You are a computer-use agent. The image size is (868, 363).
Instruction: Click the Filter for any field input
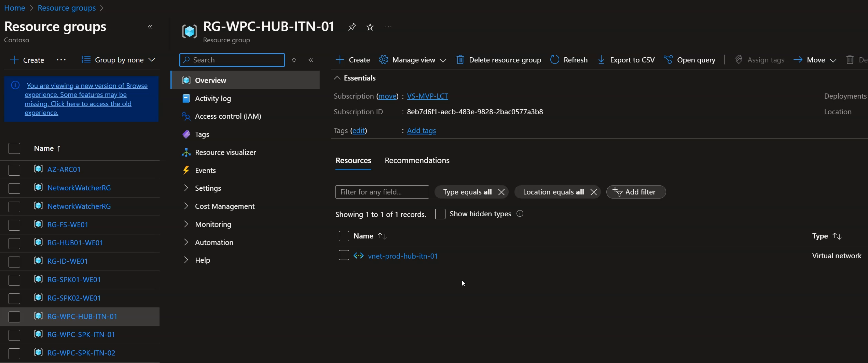[x=382, y=192]
